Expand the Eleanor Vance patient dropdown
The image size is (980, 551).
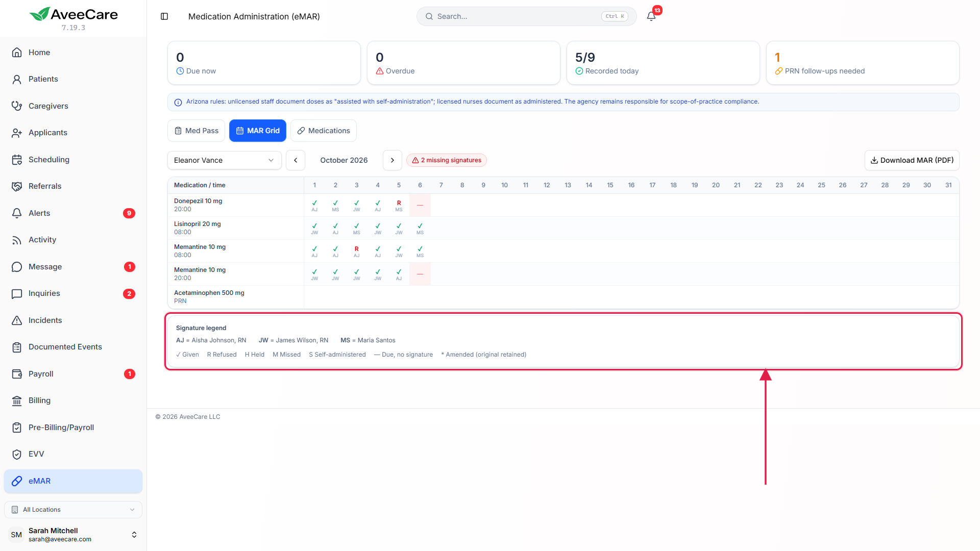click(225, 160)
